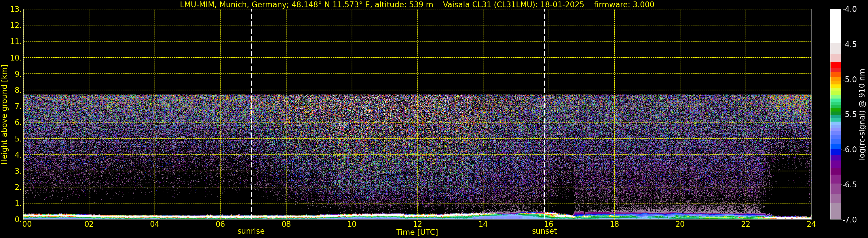868x238 pixels.
Task: Click the '18' time axis tick label
Action: click(x=614, y=224)
